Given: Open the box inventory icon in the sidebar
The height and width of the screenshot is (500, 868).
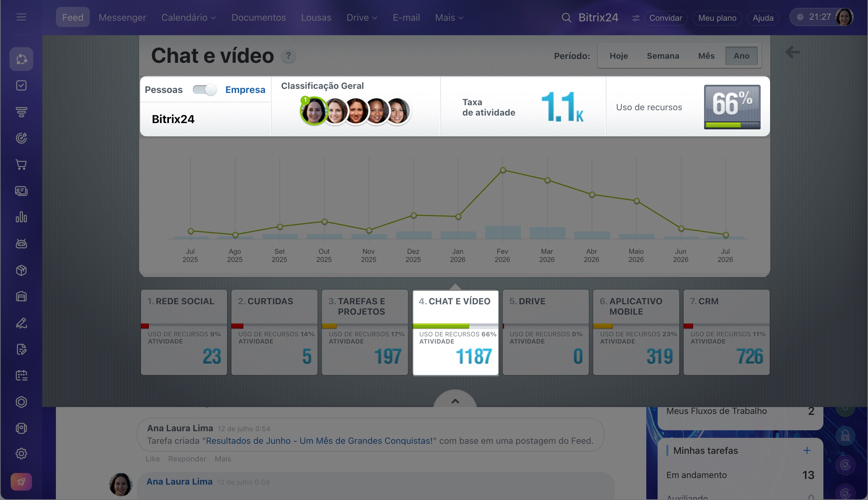Looking at the screenshot, I should 21,270.
